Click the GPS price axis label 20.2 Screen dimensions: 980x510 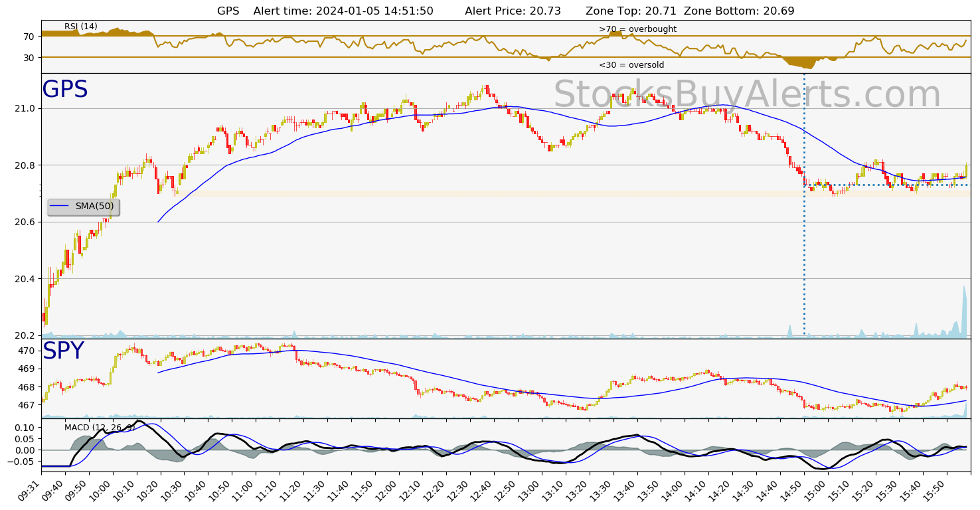pyautogui.click(x=25, y=335)
